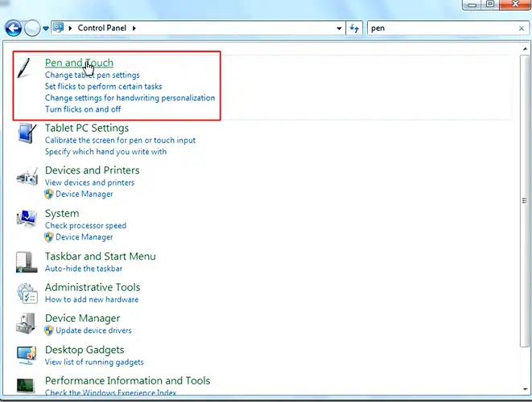Image resolution: width=532 pixels, height=402 pixels.
Task: Click Auto-hide the taskbar
Action: click(x=84, y=269)
